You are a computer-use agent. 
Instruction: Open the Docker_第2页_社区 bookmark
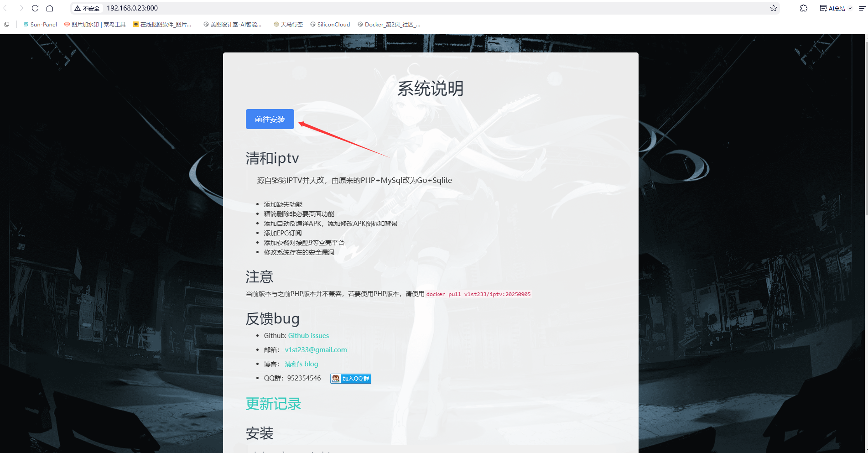(x=389, y=24)
